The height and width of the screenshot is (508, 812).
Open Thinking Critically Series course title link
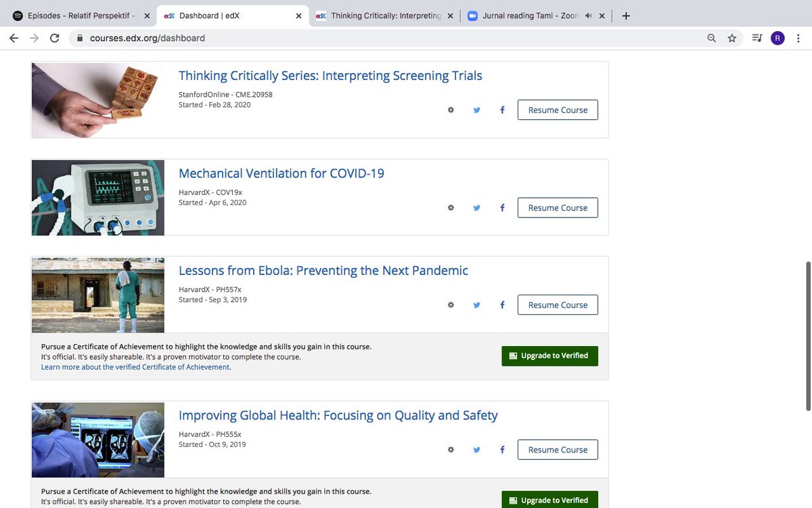(x=330, y=76)
